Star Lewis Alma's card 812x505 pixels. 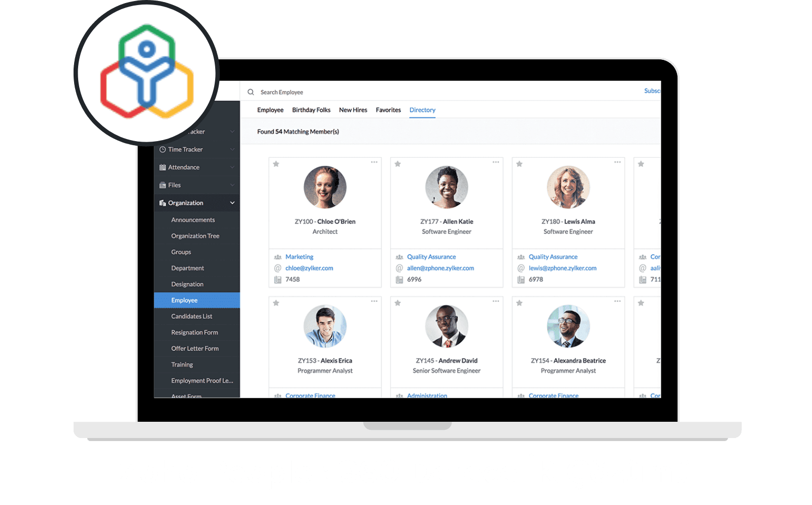point(519,164)
